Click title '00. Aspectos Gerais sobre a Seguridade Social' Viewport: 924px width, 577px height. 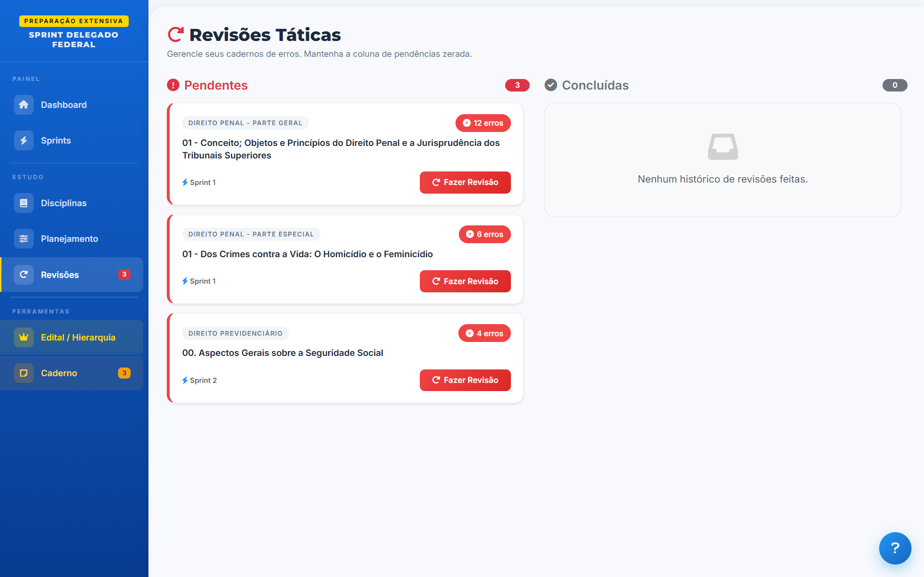(x=282, y=353)
